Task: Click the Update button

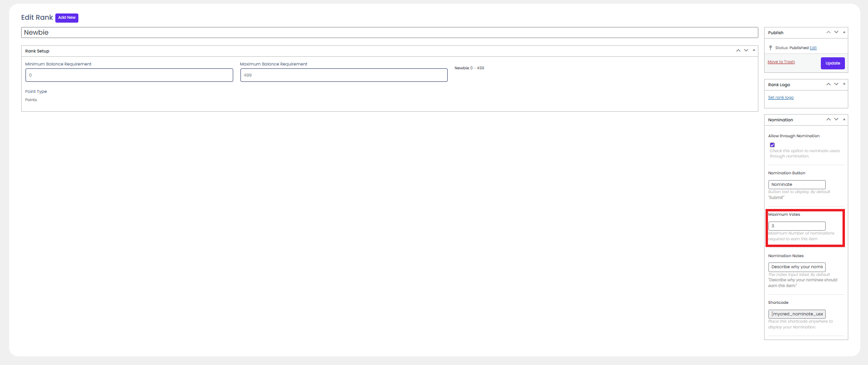Action: tap(832, 63)
